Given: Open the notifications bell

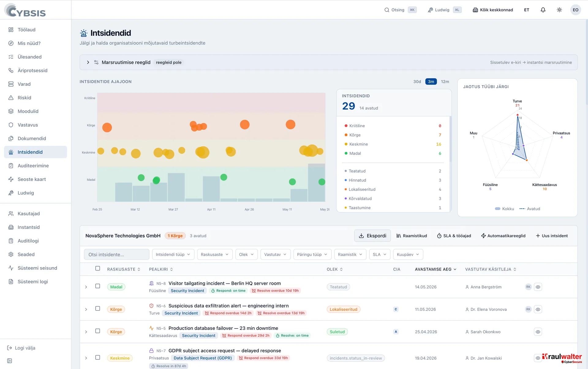Looking at the screenshot, I should click(543, 10).
